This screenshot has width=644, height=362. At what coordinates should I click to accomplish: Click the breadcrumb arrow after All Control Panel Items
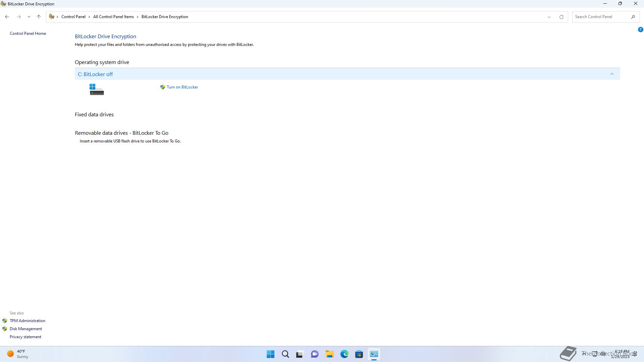[x=138, y=17]
